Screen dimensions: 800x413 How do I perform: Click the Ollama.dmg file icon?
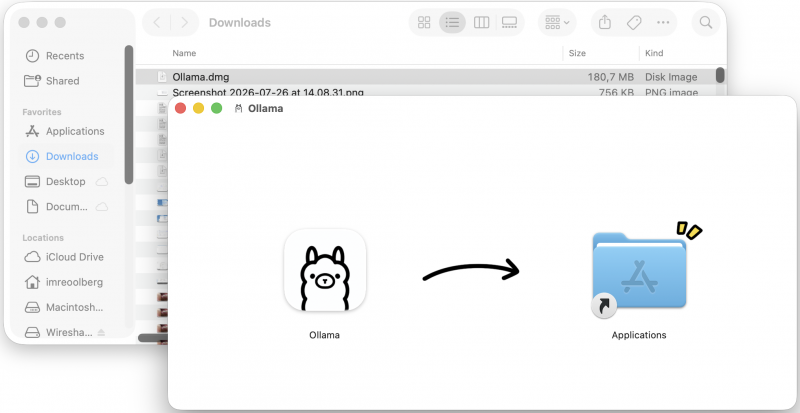(x=162, y=77)
